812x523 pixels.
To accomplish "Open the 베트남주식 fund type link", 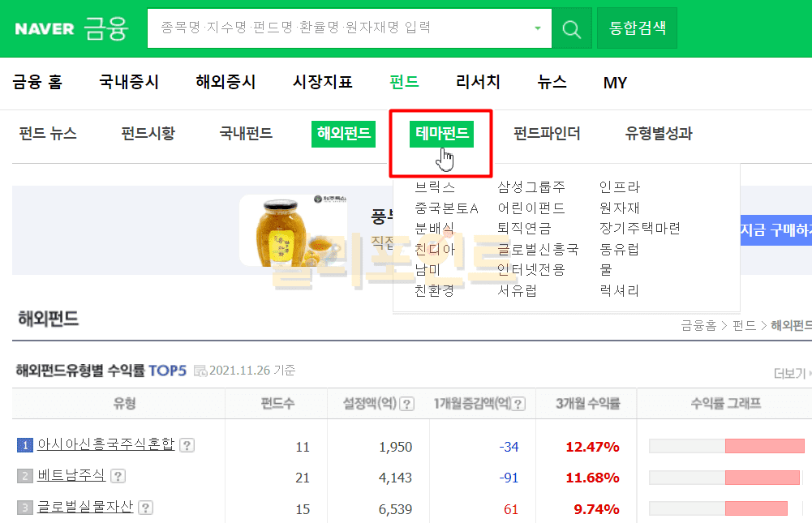I will point(71,476).
